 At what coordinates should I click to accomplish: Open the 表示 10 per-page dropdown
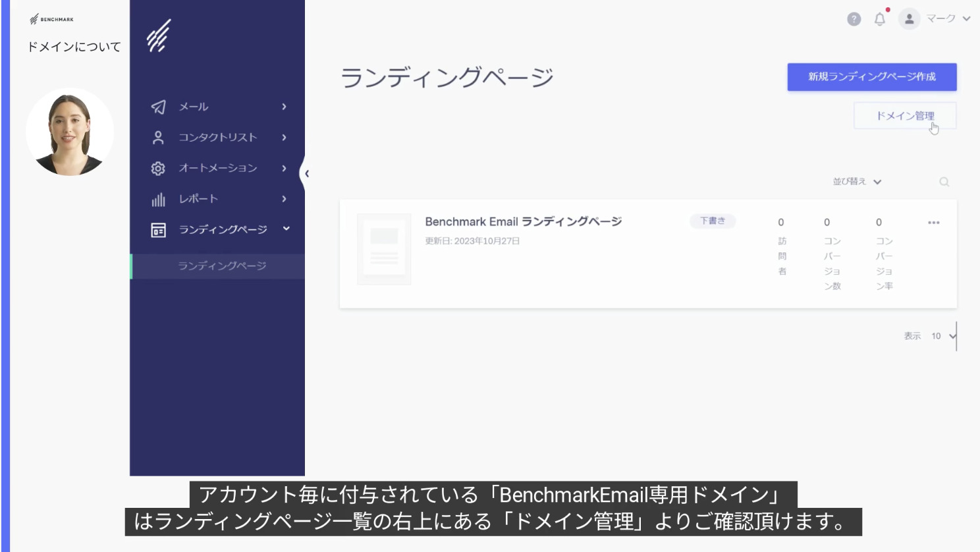[942, 336]
